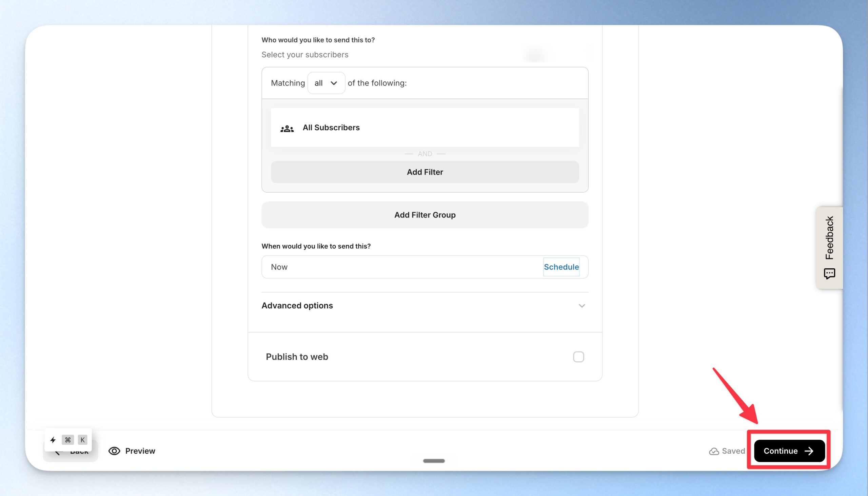Click the Add Filter Group button
Viewport: 868px width, 496px height.
point(425,215)
